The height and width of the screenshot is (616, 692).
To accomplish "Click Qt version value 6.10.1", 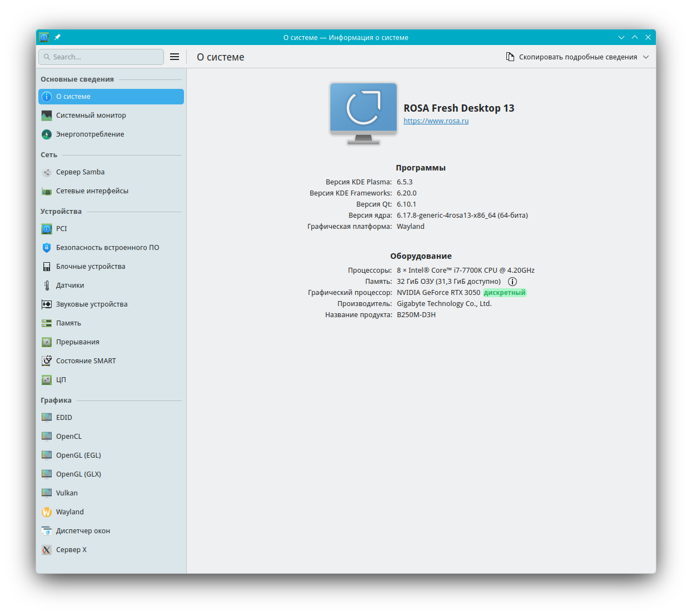I will click(x=406, y=204).
